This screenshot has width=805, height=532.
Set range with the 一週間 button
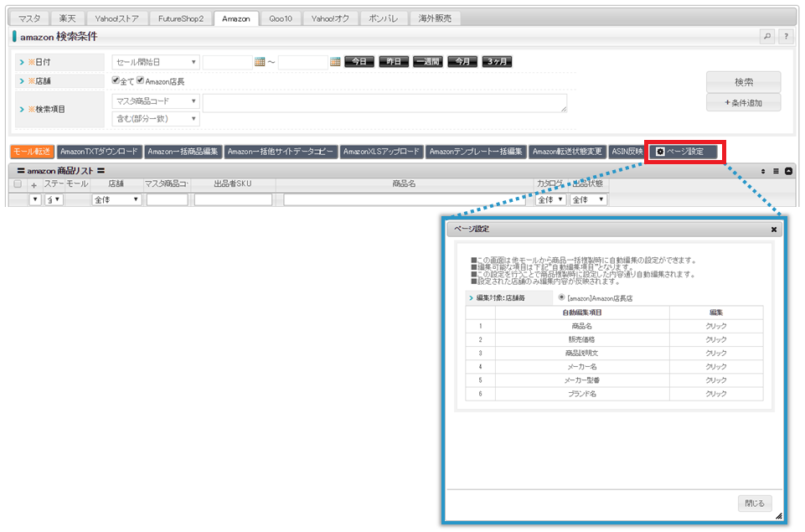428,62
